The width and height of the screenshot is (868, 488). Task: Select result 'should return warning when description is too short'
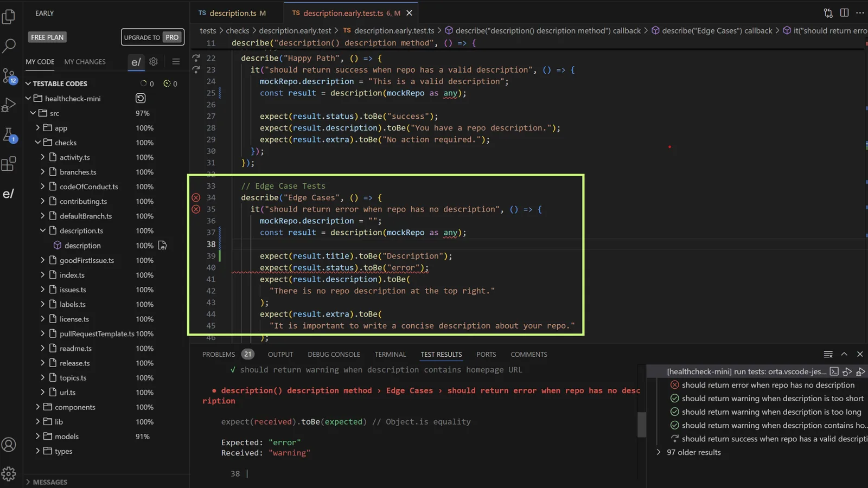tap(773, 399)
